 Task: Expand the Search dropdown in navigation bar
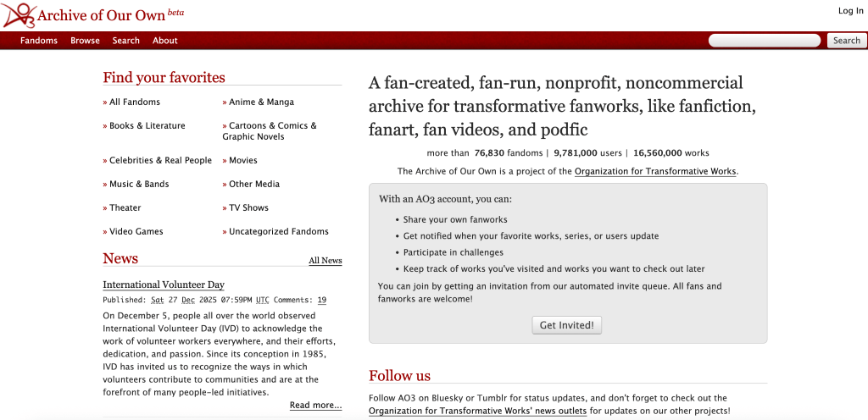[125, 41]
